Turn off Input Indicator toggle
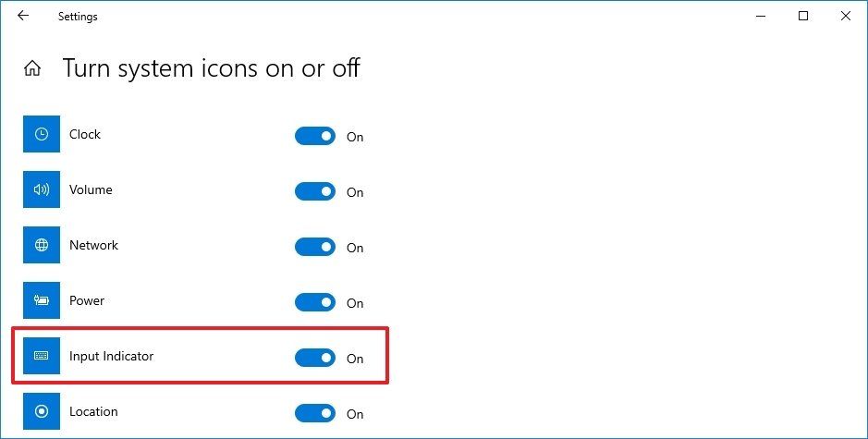 coord(315,358)
